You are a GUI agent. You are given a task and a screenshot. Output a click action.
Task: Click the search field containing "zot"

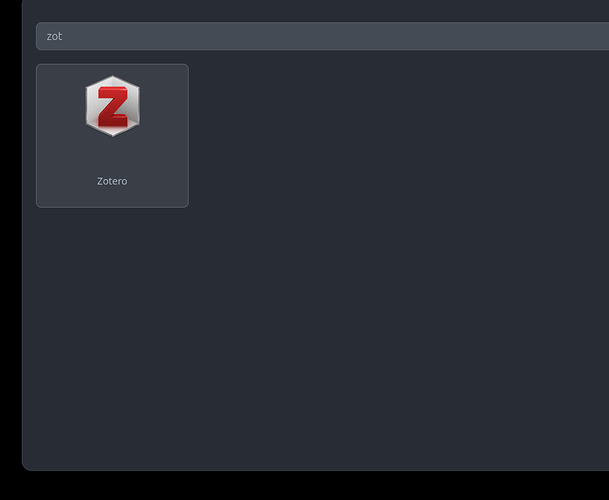click(x=322, y=36)
